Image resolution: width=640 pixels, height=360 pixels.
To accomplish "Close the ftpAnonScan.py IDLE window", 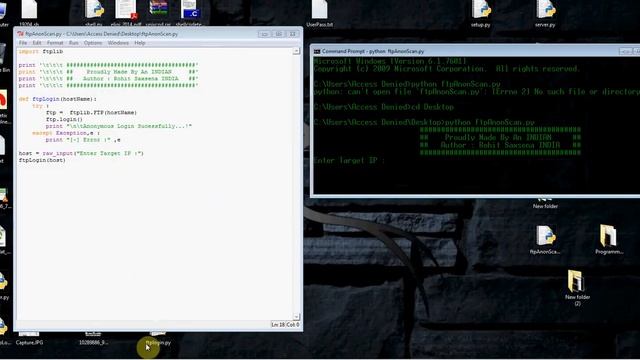I will point(293,34).
